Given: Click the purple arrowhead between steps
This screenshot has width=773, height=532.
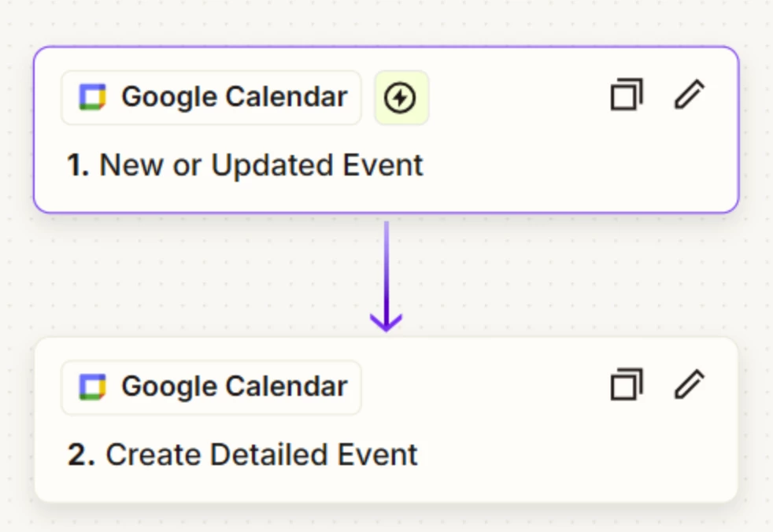Looking at the screenshot, I should click(386, 323).
